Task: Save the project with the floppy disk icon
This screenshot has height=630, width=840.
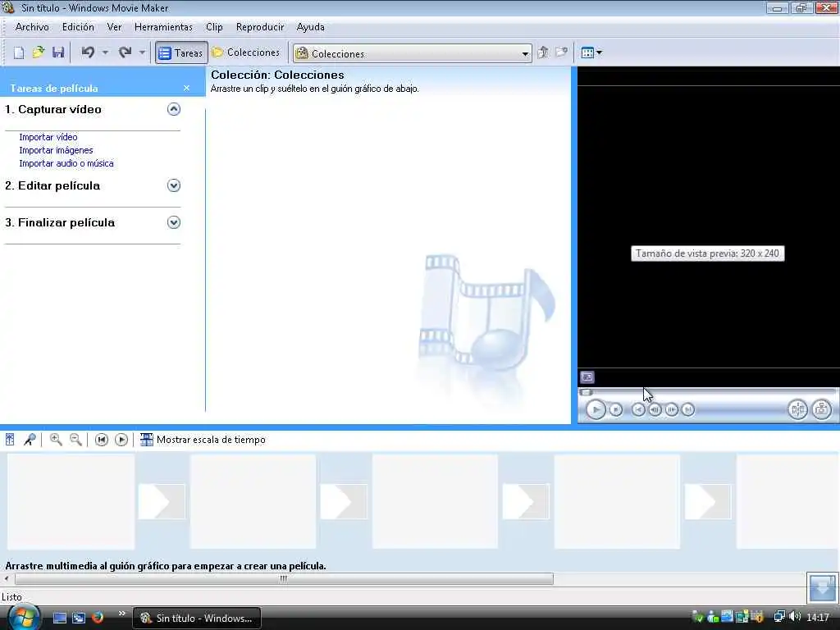Action: [58, 52]
